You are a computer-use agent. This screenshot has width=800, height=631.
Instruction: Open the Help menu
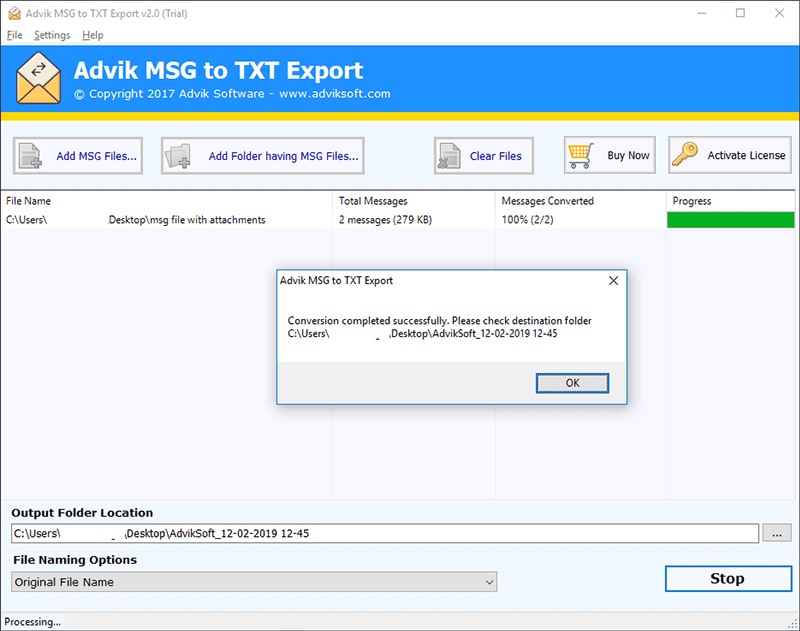coord(92,35)
